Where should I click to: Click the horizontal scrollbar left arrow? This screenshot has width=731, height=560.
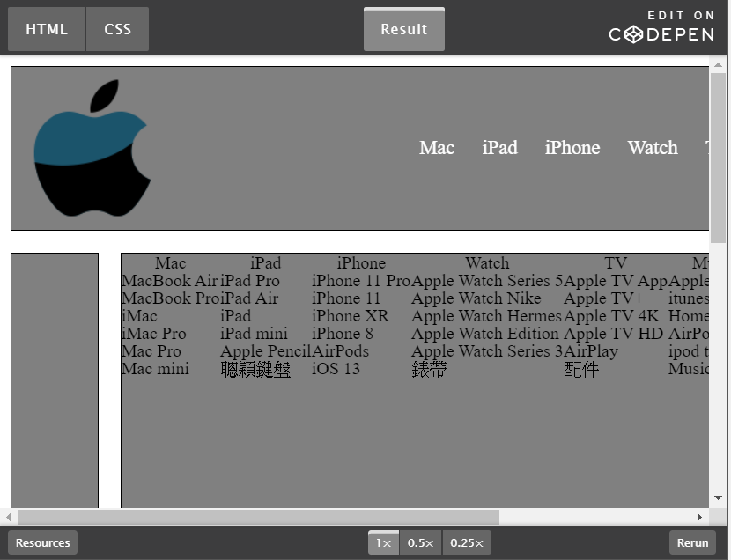(9, 517)
